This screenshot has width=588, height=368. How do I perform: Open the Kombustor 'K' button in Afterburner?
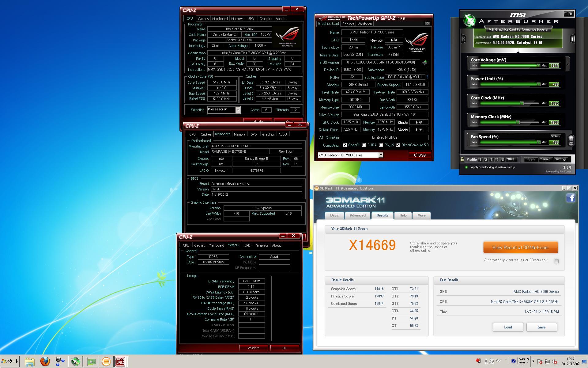[x=464, y=39]
